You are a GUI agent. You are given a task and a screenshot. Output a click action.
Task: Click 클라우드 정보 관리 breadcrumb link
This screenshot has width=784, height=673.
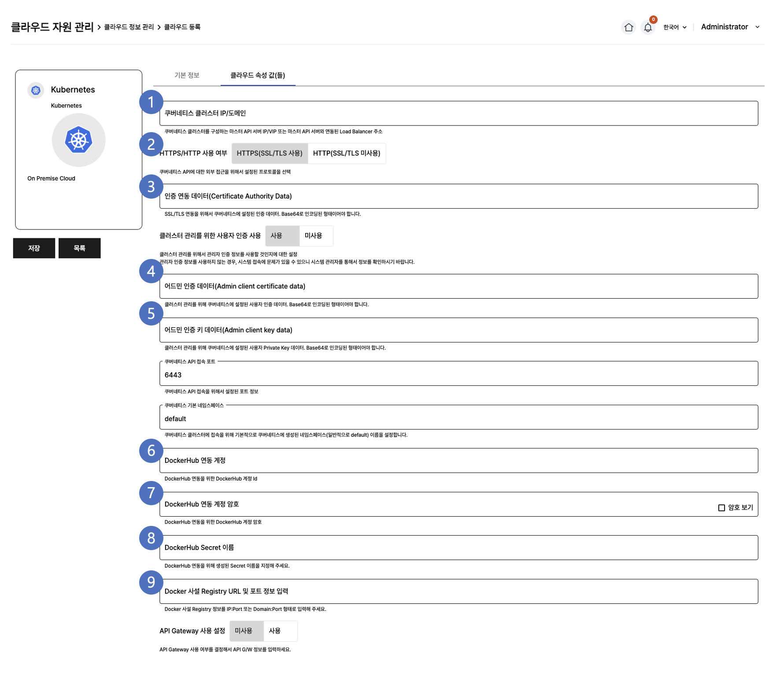point(129,27)
